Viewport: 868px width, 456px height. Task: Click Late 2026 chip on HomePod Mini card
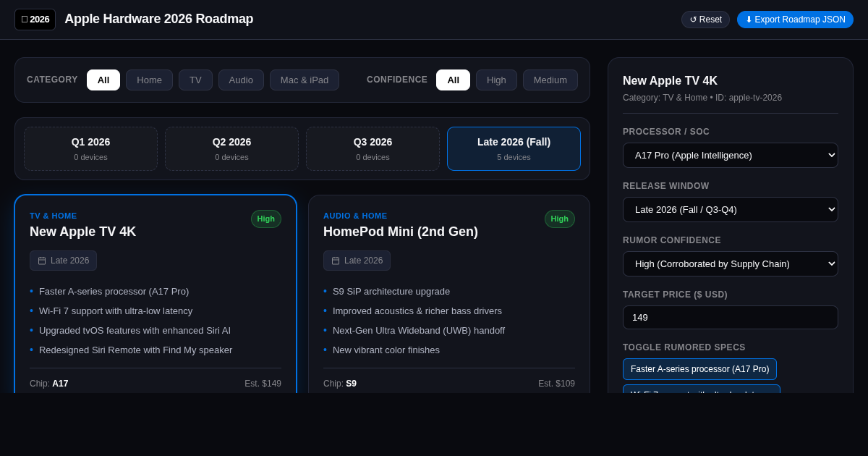coord(357,261)
